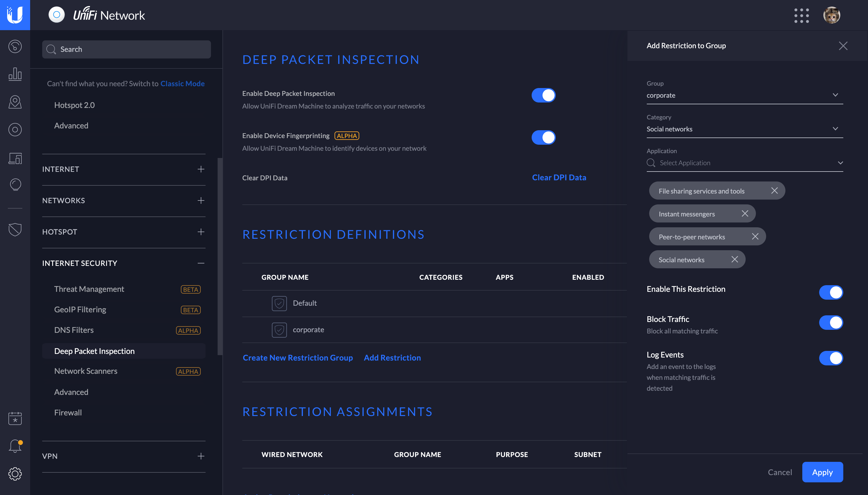Open the Alerts bell icon
The height and width of the screenshot is (495, 868).
[15, 446]
